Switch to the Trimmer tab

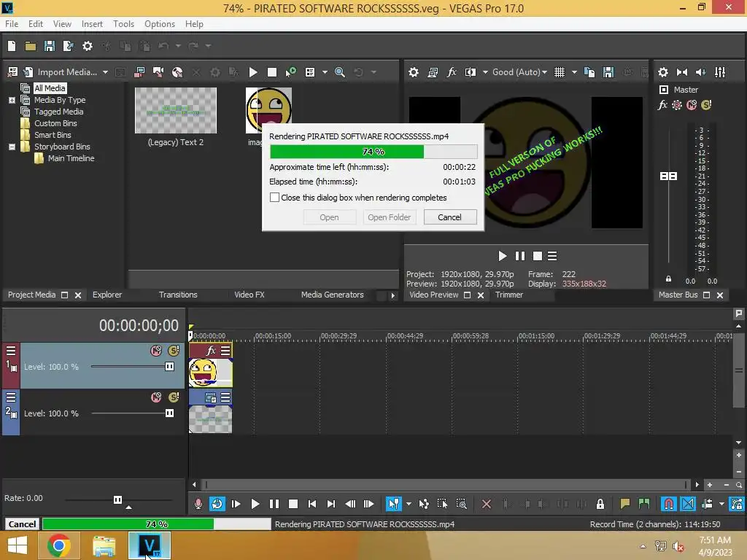pos(508,295)
